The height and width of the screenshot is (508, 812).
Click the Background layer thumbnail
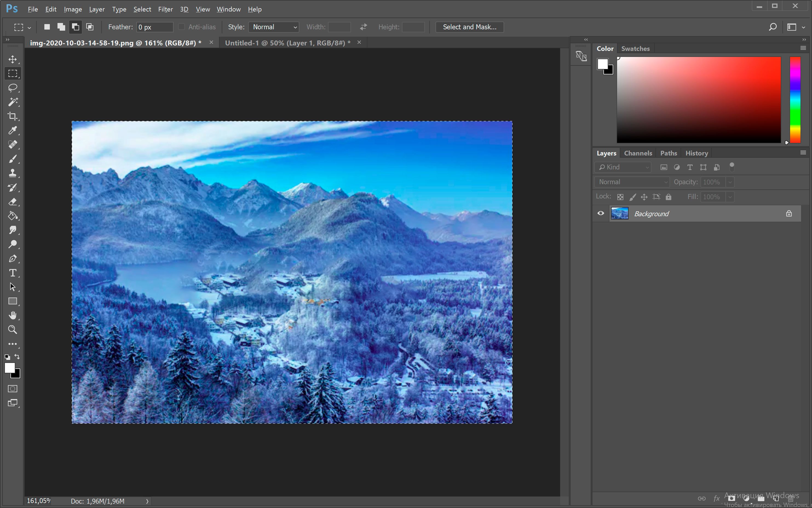[619, 213]
